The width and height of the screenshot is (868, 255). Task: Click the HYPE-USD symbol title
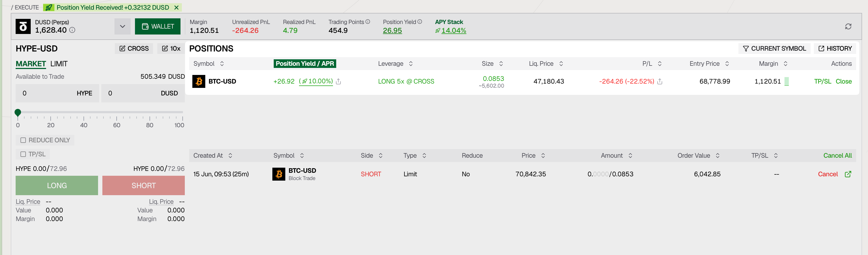click(36, 49)
